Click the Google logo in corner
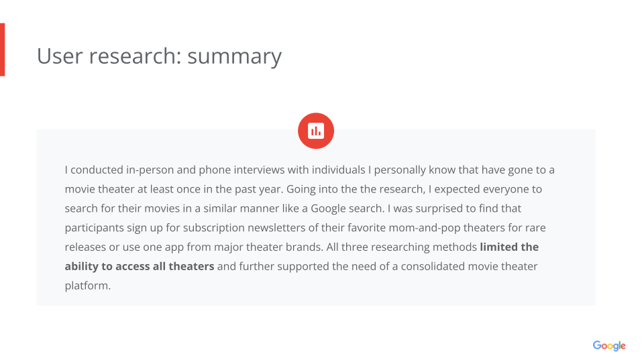 tap(609, 346)
